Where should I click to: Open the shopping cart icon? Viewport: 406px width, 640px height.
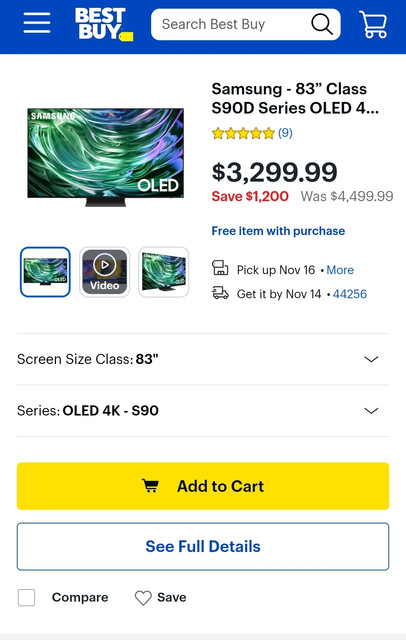point(373,24)
